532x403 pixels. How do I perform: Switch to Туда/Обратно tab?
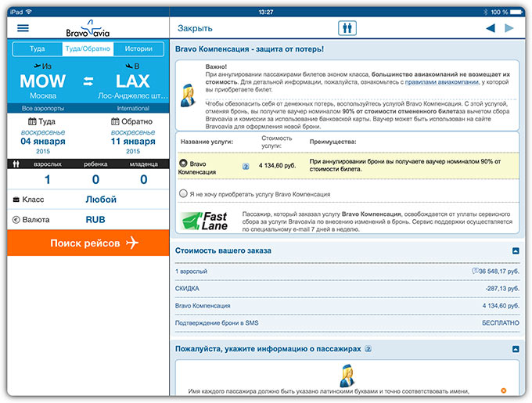click(88, 49)
